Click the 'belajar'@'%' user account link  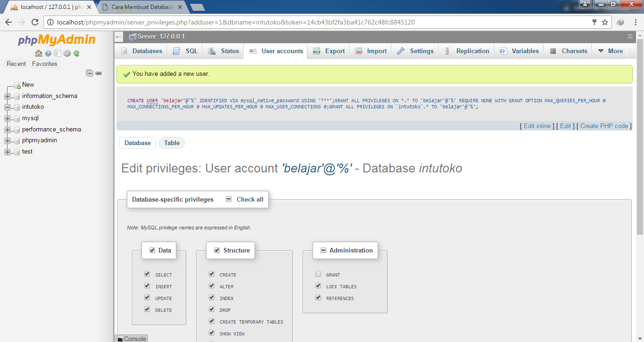pyautogui.click(x=317, y=168)
